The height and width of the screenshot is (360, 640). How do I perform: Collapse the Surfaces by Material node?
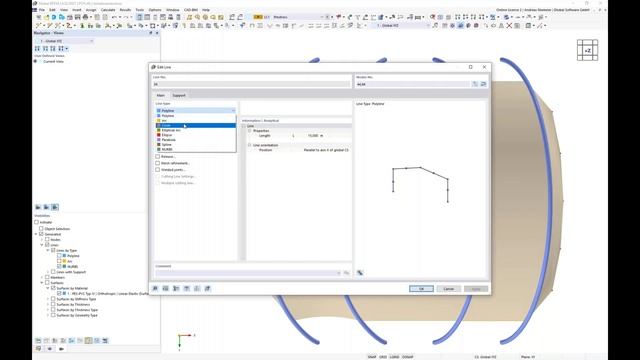48,288
